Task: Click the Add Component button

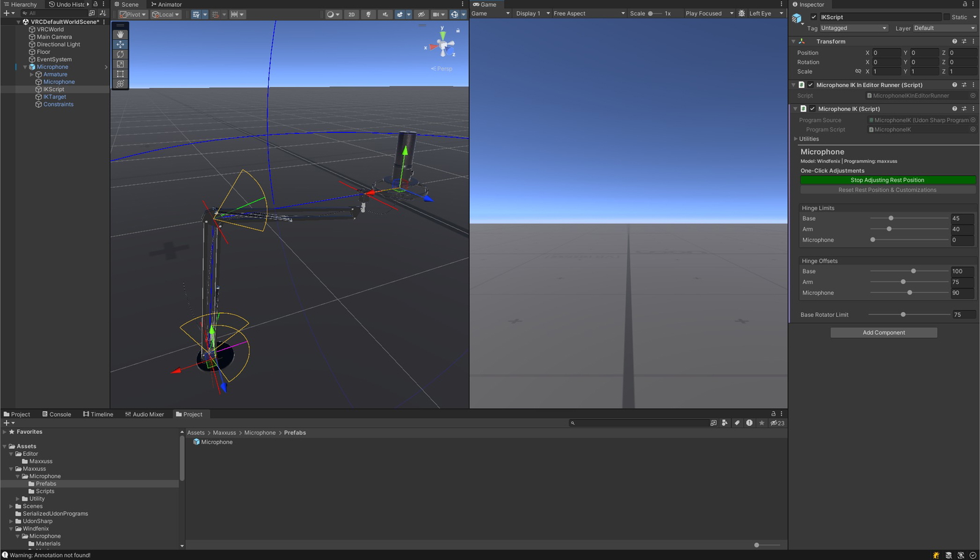Action: 883,333
